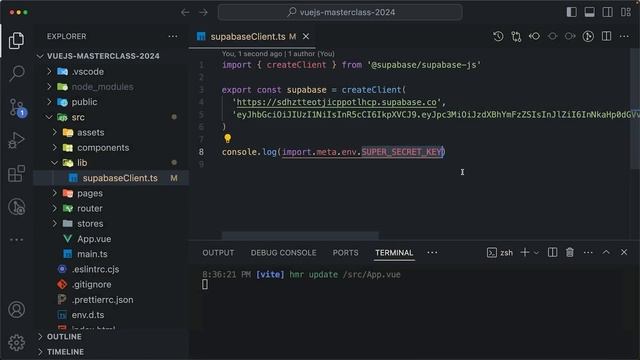Open terminal launch profile dropdown arrow
This screenshot has width=640, height=360.
[x=536, y=253]
